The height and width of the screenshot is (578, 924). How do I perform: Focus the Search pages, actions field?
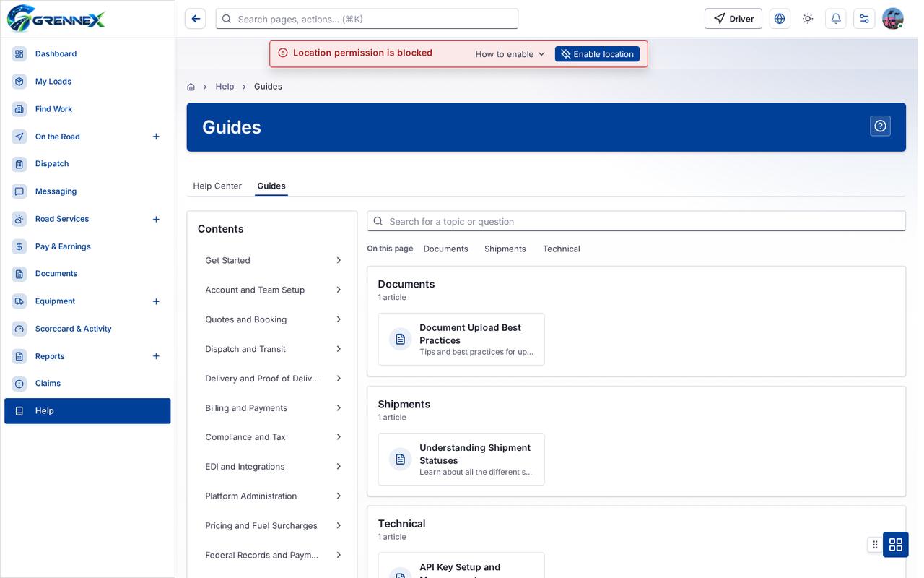click(x=367, y=19)
